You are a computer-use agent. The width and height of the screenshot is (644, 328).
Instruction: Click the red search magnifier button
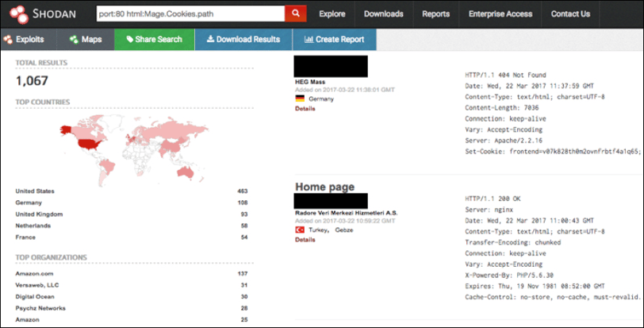pos(296,14)
